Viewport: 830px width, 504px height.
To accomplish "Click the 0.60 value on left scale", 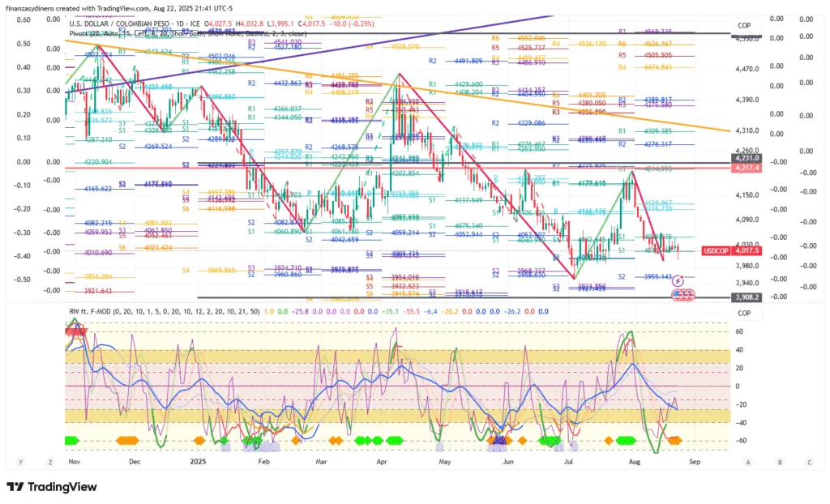I will [x=24, y=19].
